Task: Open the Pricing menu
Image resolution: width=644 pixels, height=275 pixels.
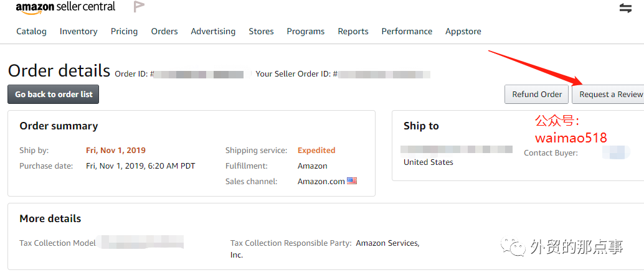Action: 124,31
